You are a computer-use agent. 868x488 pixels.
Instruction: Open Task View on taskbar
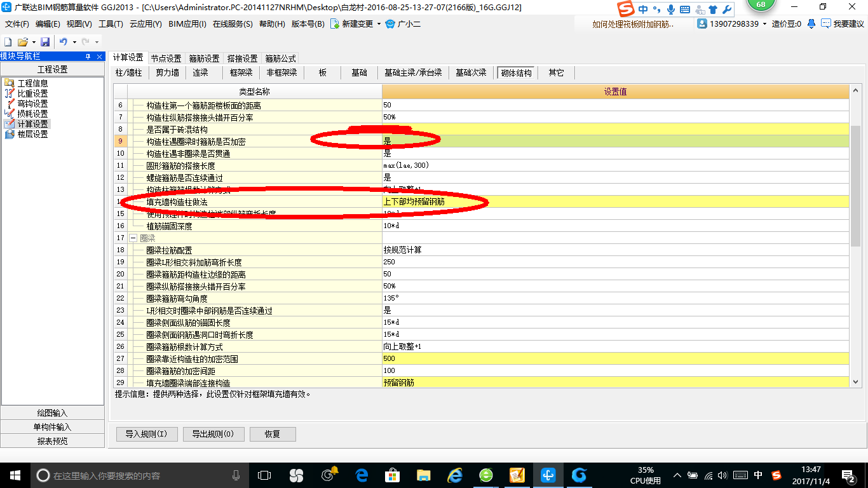pos(264,475)
